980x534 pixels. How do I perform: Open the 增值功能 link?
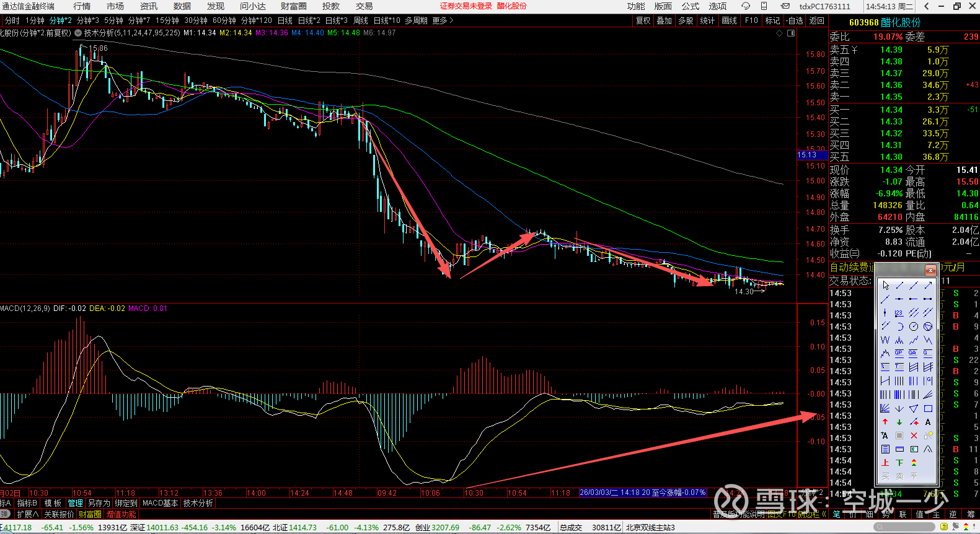121,514
